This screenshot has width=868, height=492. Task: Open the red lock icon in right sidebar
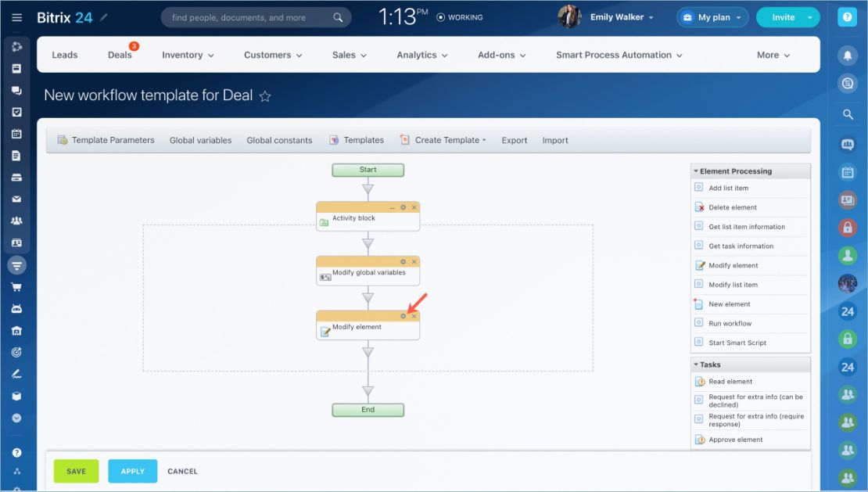pos(847,227)
